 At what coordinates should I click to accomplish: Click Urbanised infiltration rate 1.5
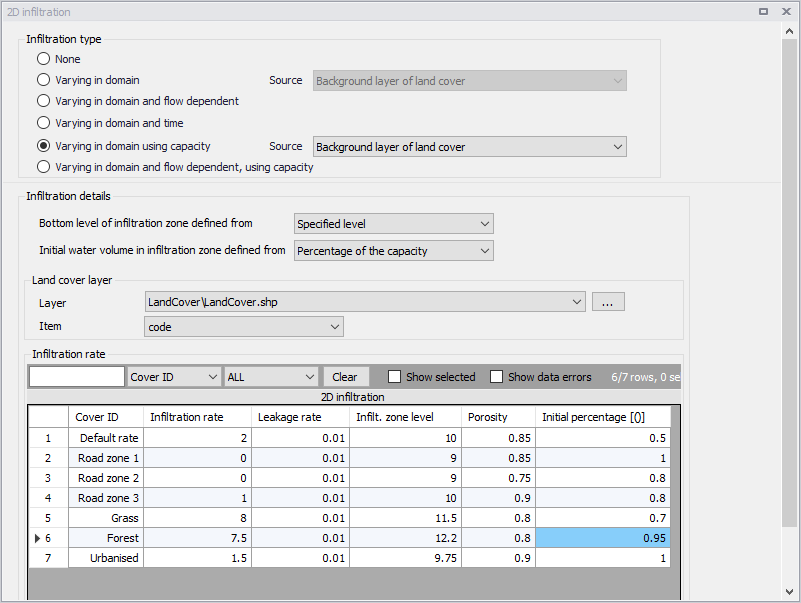197,558
